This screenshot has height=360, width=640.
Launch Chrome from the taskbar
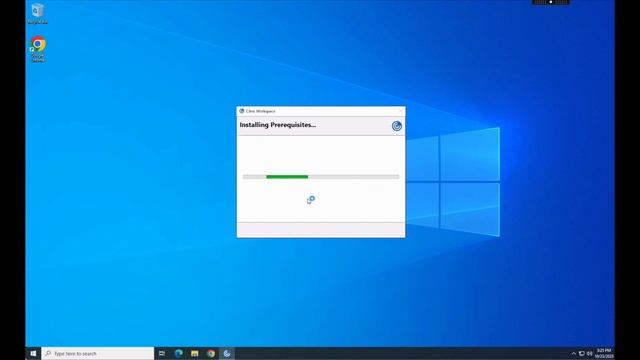click(211, 353)
